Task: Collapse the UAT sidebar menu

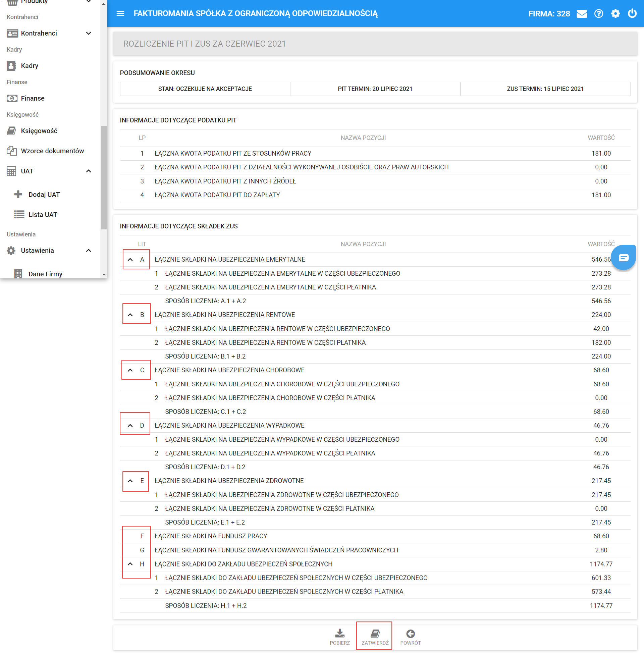Action: [89, 171]
